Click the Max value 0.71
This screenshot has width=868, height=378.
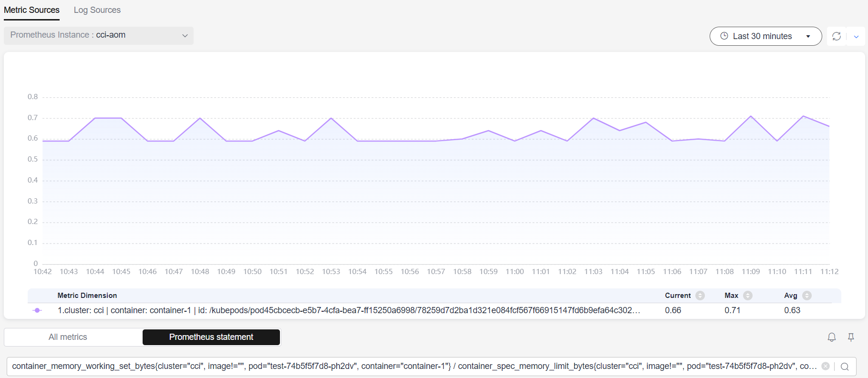[732, 310]
